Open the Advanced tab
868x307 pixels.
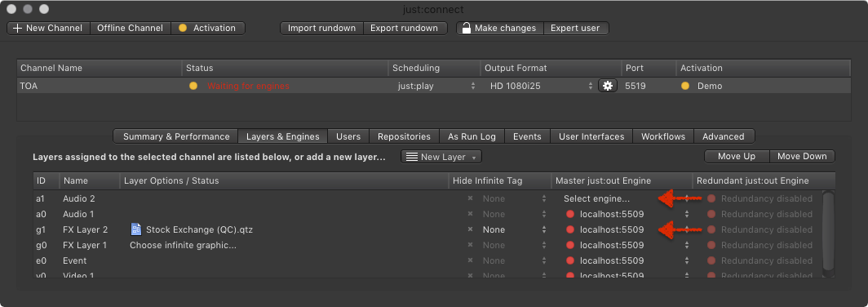pyautogui.click(x=724, y=136)
